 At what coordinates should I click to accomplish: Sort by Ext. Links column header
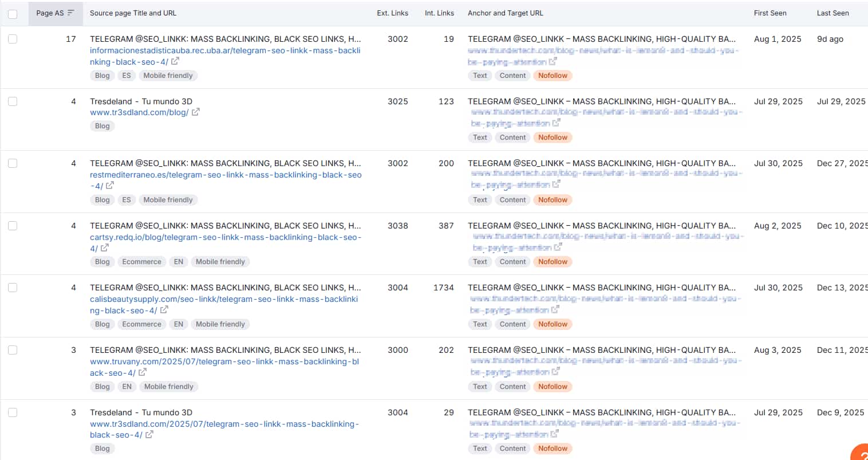392,13
